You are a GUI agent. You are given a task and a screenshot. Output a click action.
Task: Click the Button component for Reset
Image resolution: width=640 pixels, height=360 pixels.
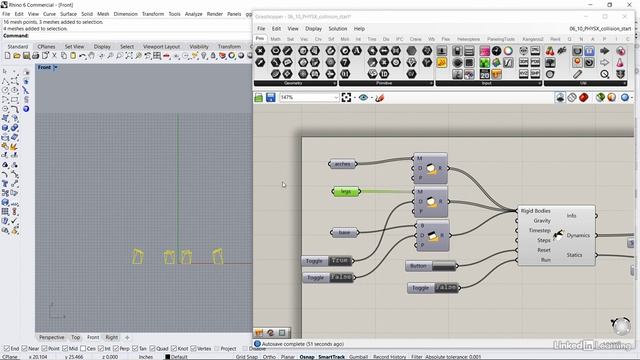click(431, 266)
